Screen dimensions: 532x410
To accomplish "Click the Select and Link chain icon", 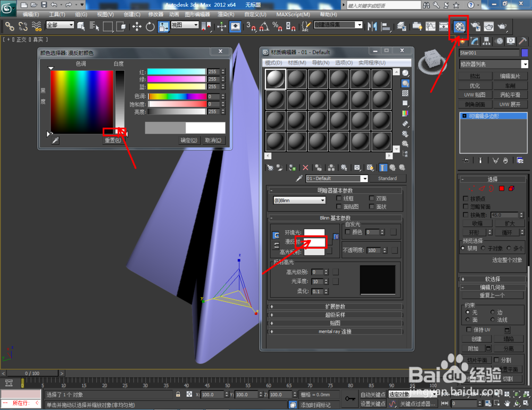I will point(10,27).
